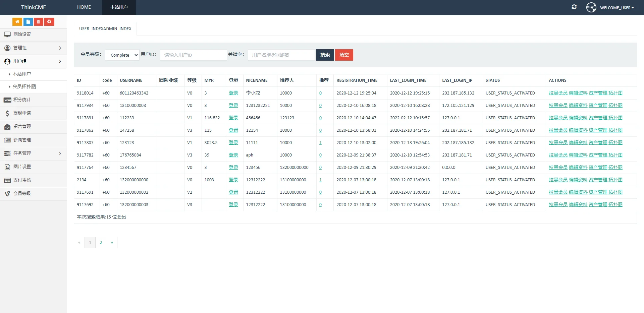Screen dimensions: 644x313
Task: Open 积分统计 with the VISA icon
Action: pyautogui.click(x=22, y=100)
